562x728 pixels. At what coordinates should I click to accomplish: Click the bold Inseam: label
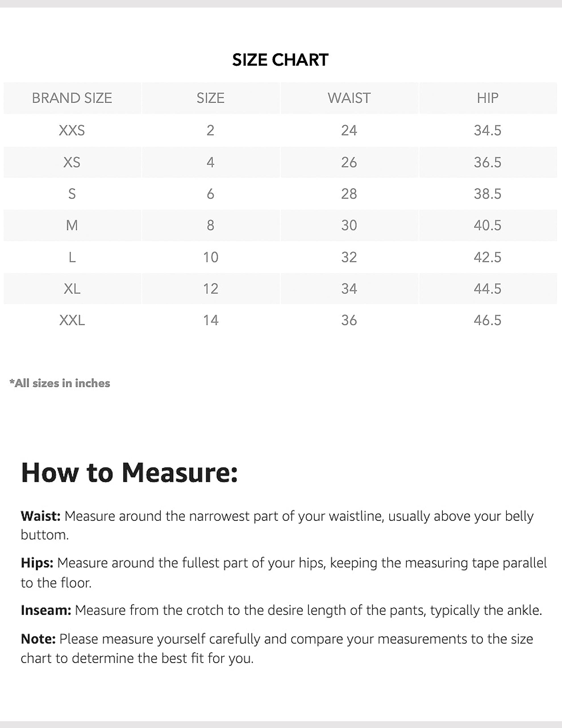point(46,610)
